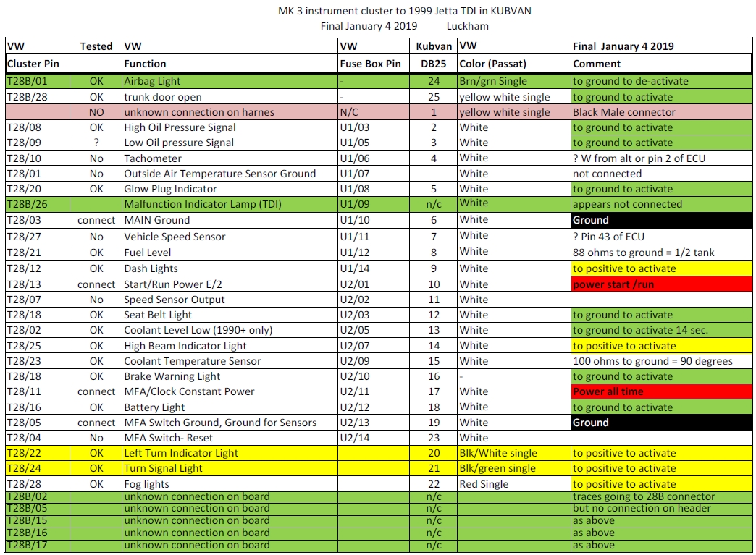Select the red 'Power all time' cell

click(661, 391)
